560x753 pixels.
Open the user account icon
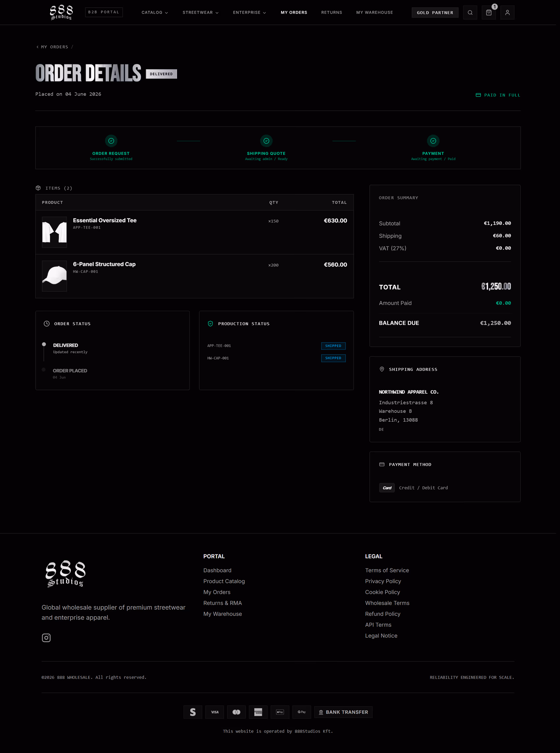point(507,13)
